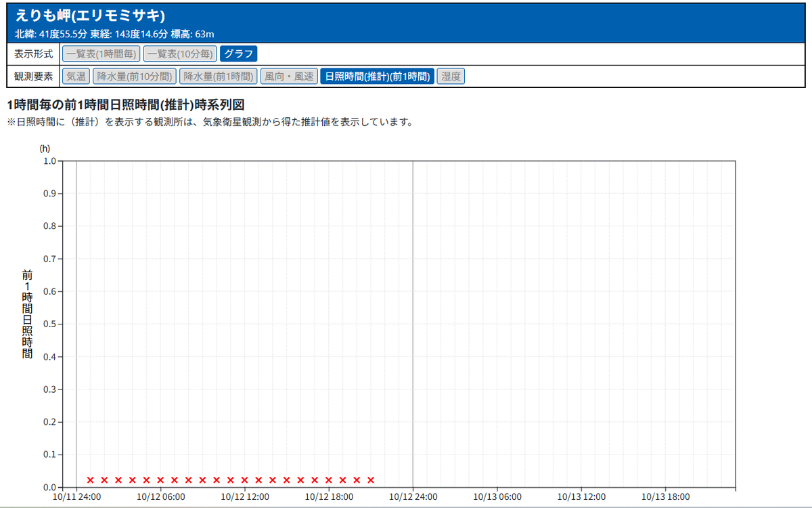Click the 1.0 y-axis tick label
The width and height of the screenshot is (812, 508).
click(x=49, y=161)
